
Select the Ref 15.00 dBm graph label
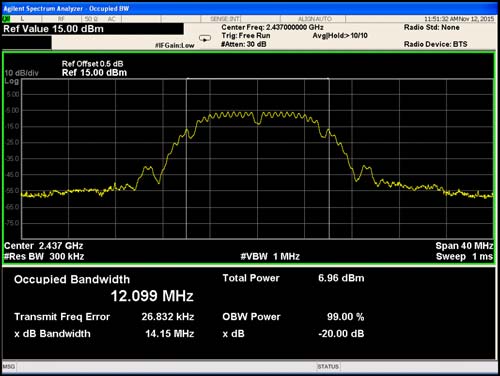[x=94, y=73]
